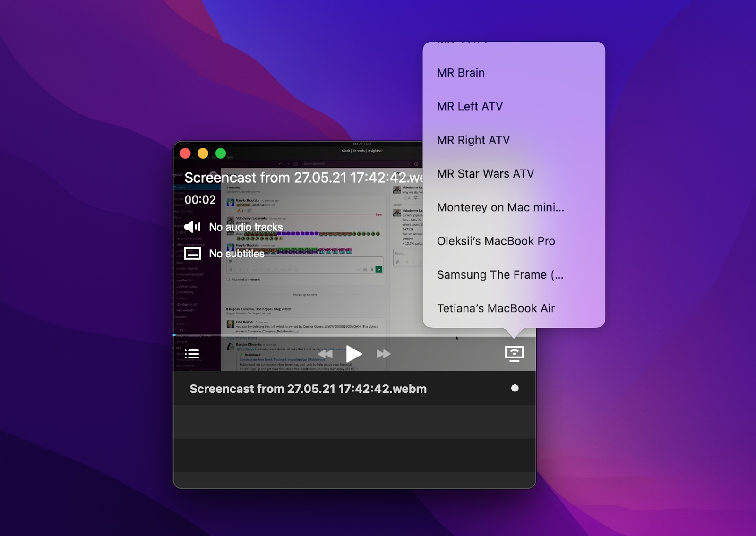Click the Screencast title over the video

pos(303,178)
